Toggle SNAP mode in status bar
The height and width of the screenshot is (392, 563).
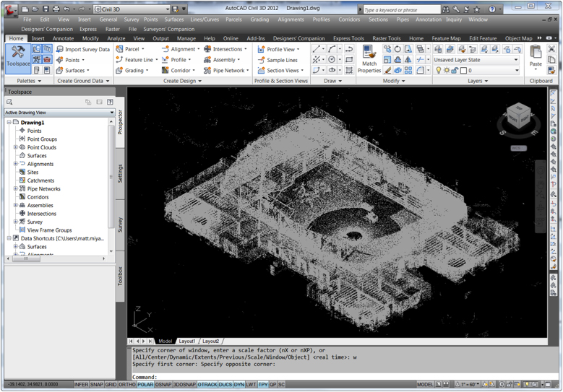97,385
